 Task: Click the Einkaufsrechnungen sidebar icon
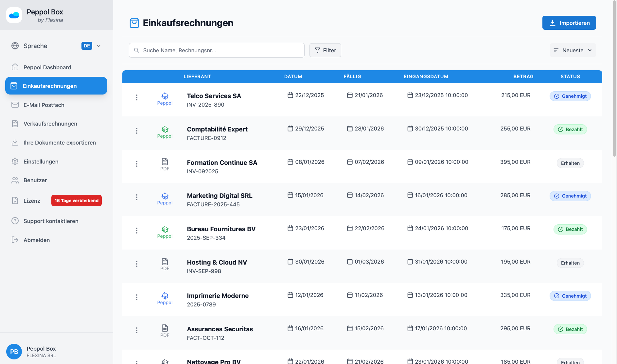click(15, 86)
